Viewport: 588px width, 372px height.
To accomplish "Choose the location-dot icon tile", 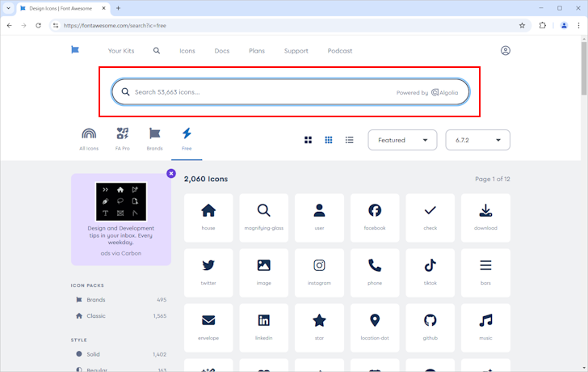I will point(375,328).
